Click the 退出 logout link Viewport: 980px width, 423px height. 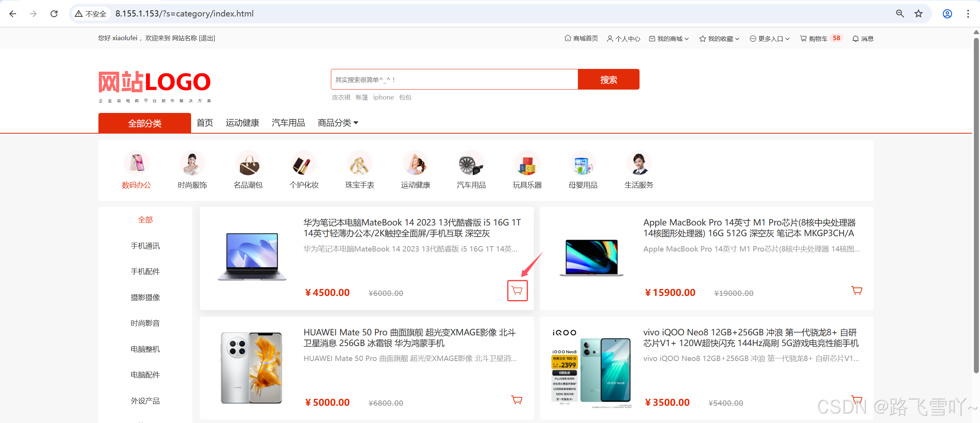pyautogui.click(x=207, y=38)
